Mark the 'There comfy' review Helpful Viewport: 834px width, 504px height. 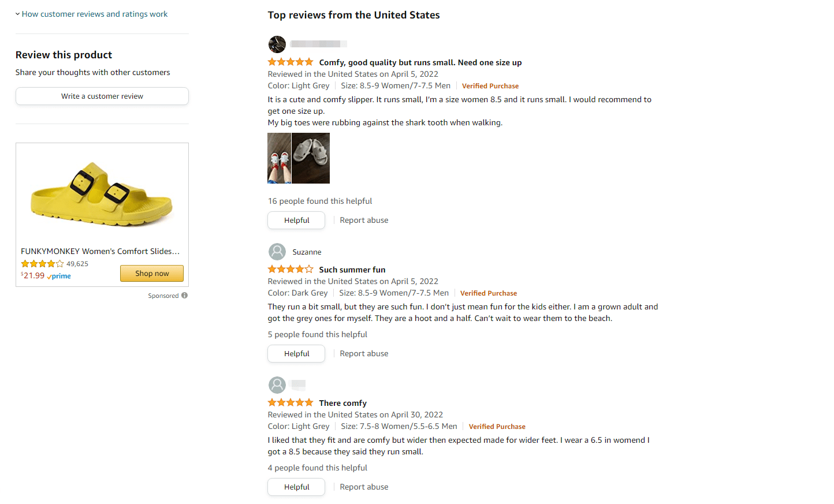(x=296, y=487)
